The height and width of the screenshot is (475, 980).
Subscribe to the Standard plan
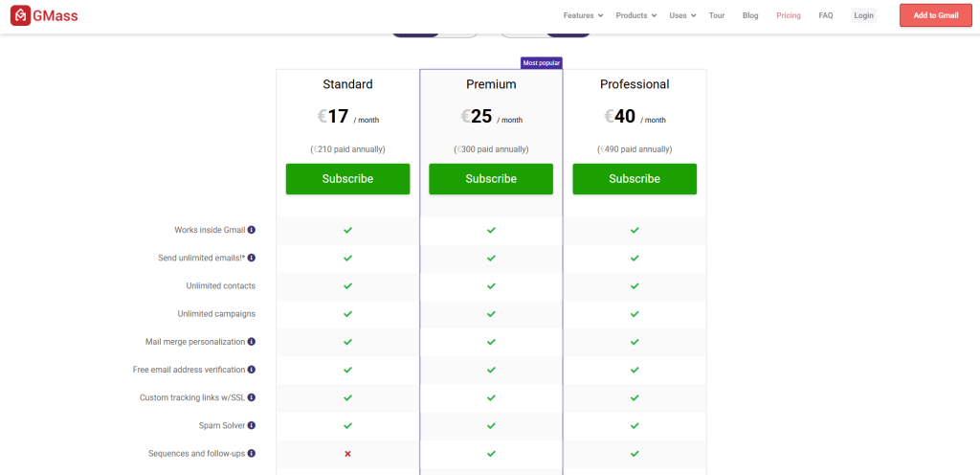pyautogui.click(x=347, y=179)
